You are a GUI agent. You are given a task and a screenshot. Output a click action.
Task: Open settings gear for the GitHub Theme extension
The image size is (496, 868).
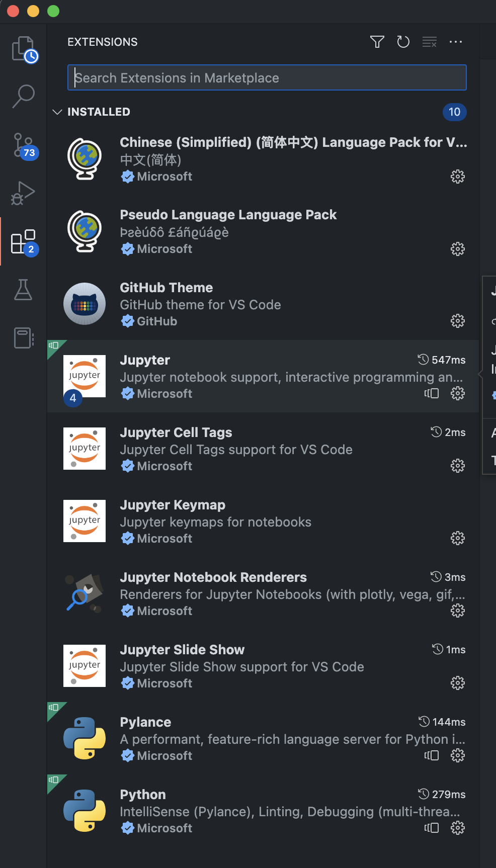click(457, 321)
